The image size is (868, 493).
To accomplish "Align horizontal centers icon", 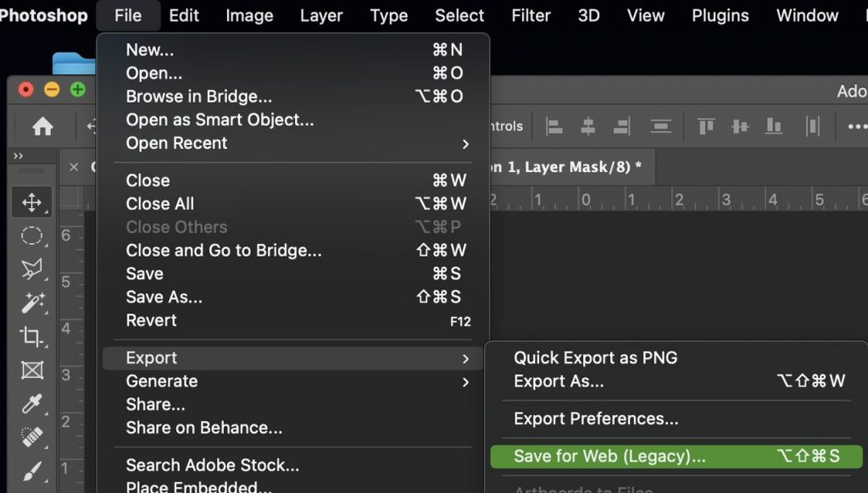I will pos(588,127).
